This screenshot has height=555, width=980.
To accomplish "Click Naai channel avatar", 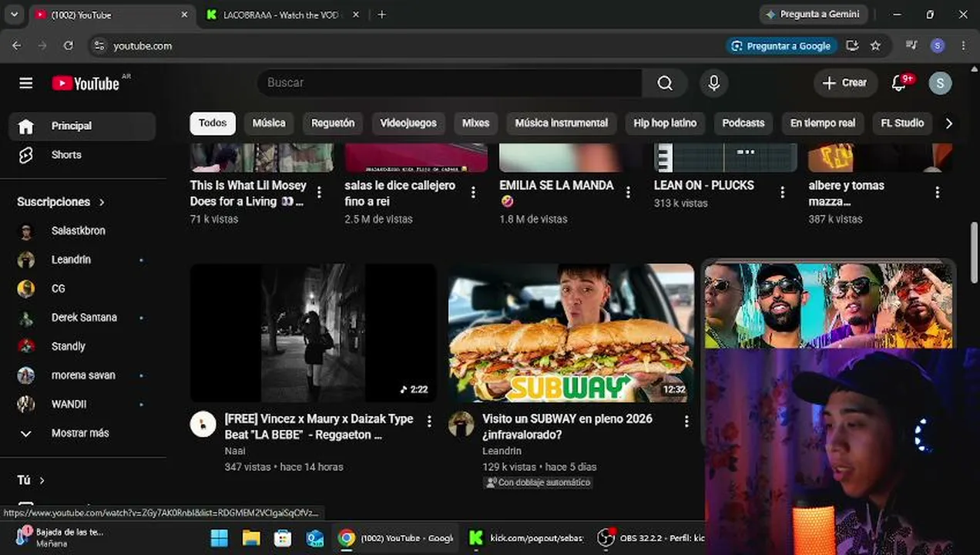I will coord(203,424).
